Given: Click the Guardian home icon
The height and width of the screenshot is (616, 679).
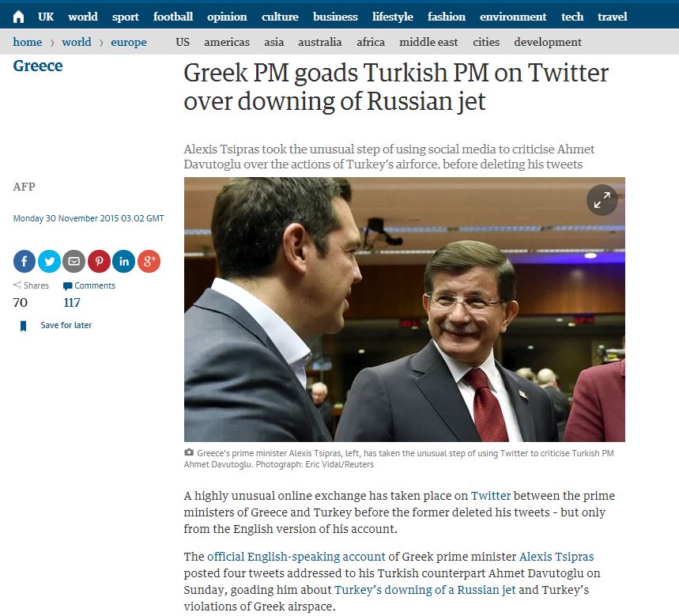Looking at the screenshot, I should pyautogui.click(x=19, y=17).
